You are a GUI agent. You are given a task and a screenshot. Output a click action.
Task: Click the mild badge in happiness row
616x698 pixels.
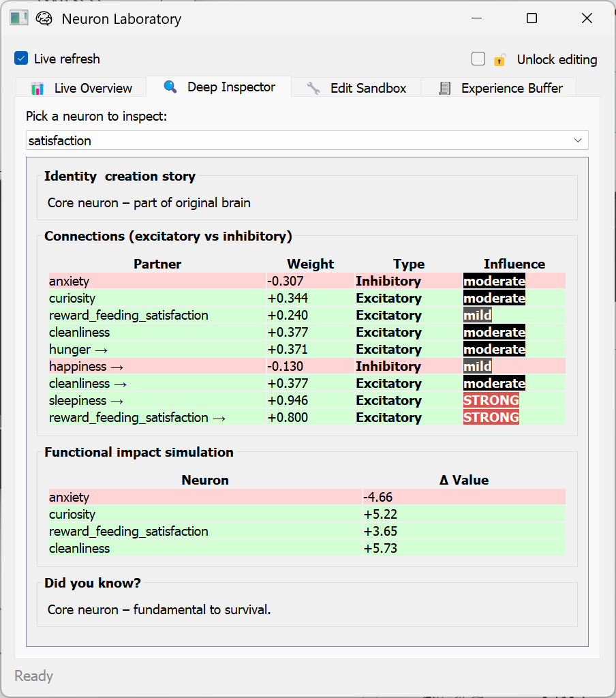point(478,366)
